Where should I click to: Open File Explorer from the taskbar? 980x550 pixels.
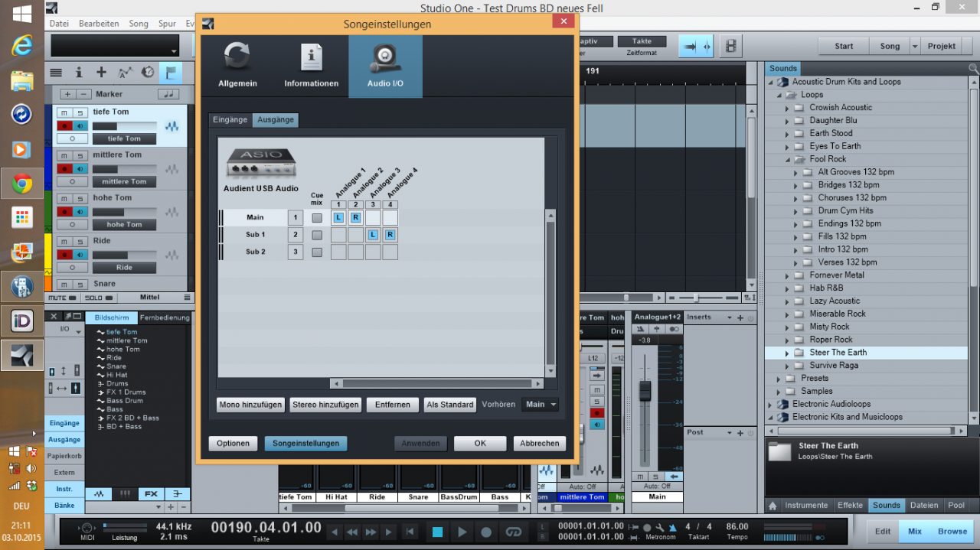pos(21,80)
